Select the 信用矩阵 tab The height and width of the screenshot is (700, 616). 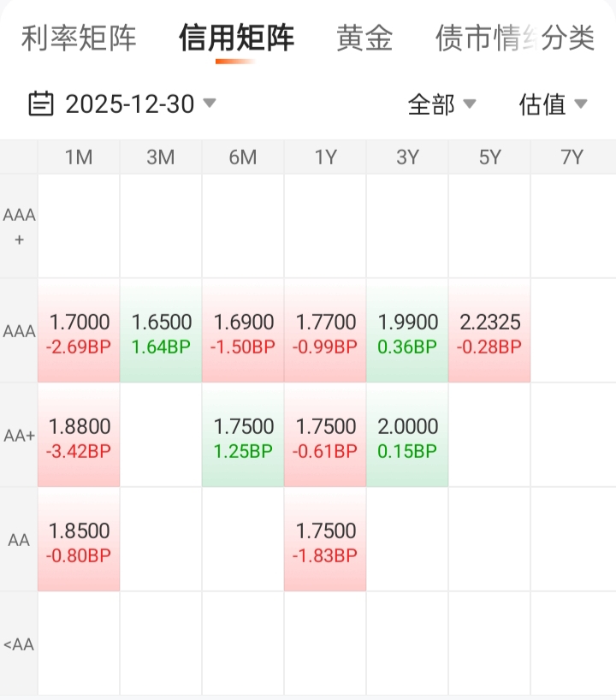(236, 39)
